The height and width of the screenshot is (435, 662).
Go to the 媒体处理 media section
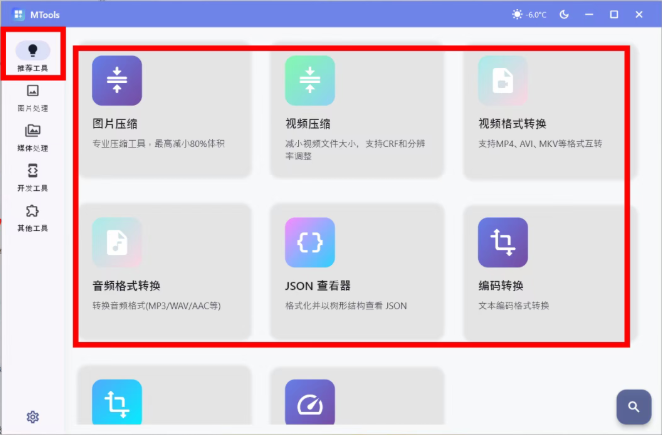pyautogui.click(x=32, y=136)
